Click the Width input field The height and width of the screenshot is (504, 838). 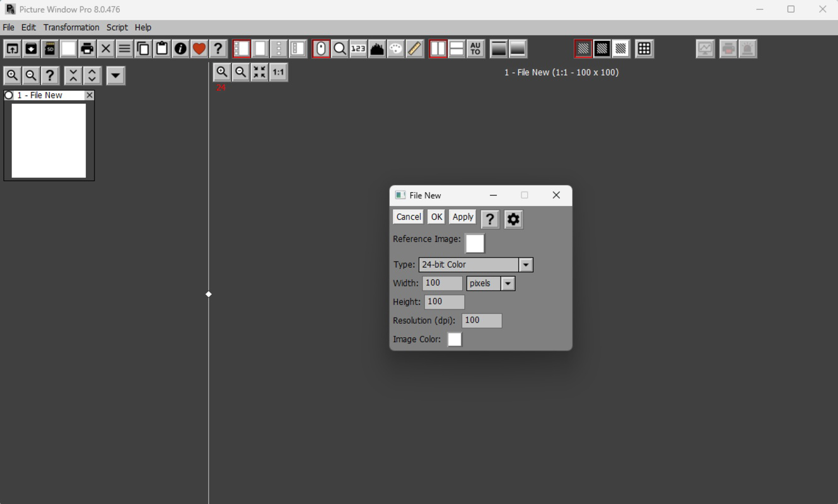[441, 283]
